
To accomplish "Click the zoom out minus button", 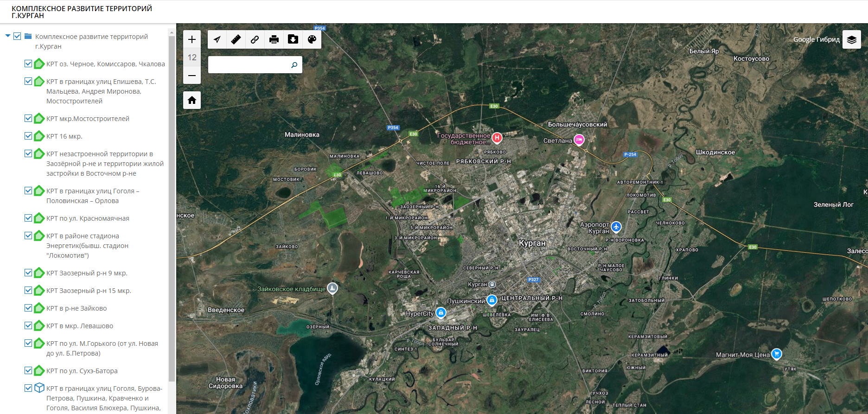I will pos(192,75).
